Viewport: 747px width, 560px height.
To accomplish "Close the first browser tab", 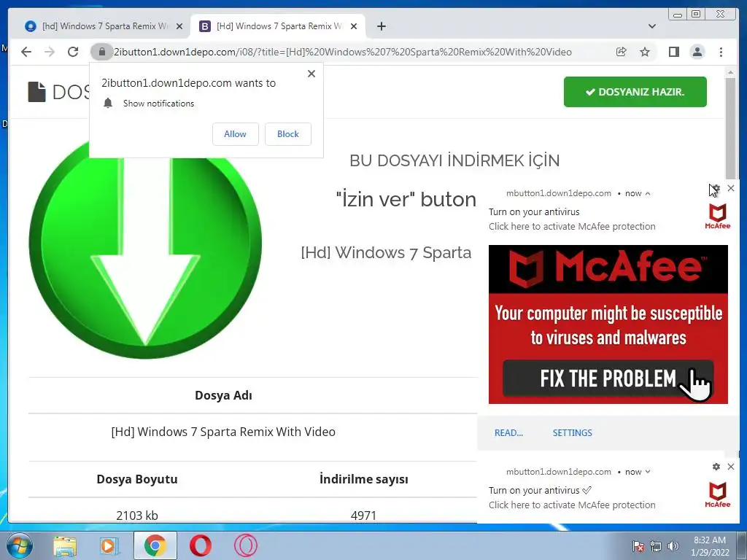I will click(179, 26).
